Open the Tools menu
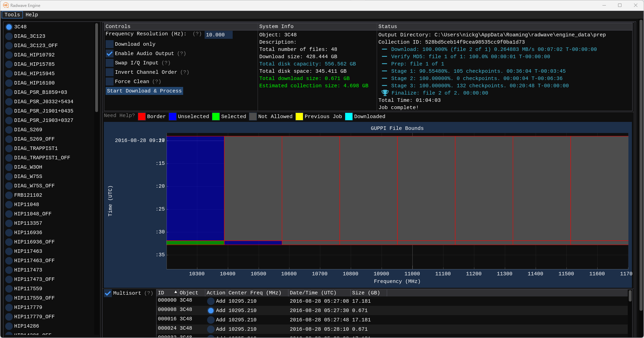The image size is (644, 338). [x=12, y=15]
